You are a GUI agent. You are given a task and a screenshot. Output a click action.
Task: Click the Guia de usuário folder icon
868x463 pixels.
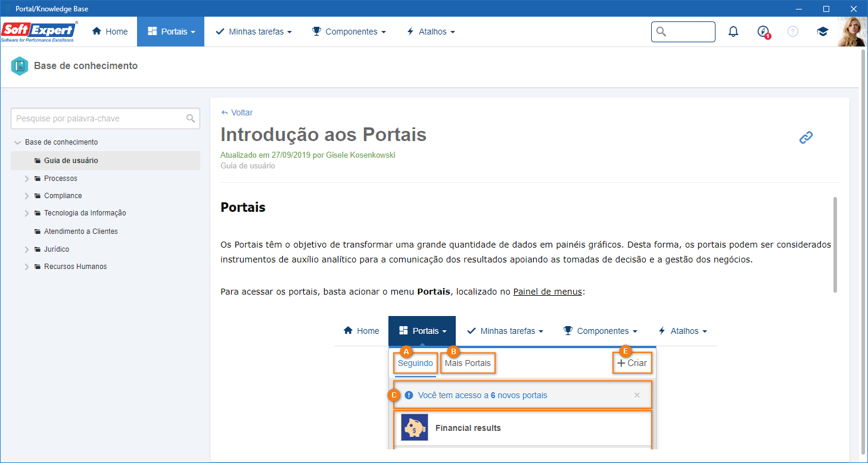(x=38, y=161)
